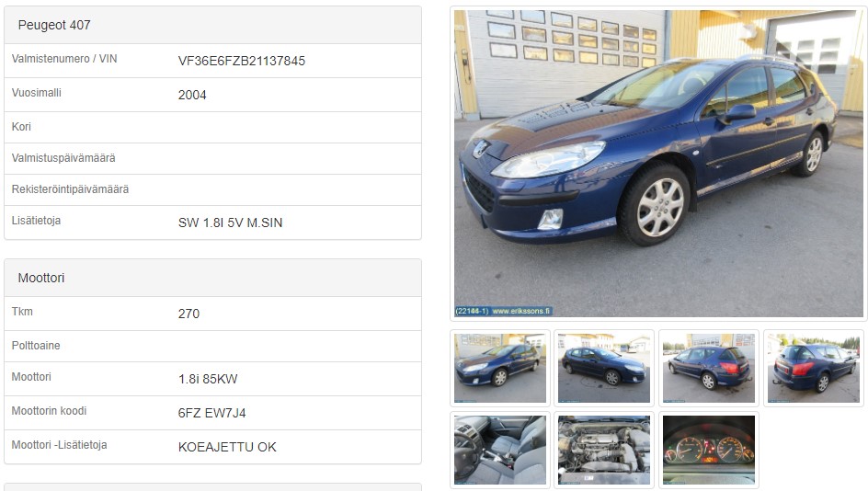This screenshot has height=491, width=868.
Task: Open the engine bay thumbnail
Action: (x=604, y=450)
